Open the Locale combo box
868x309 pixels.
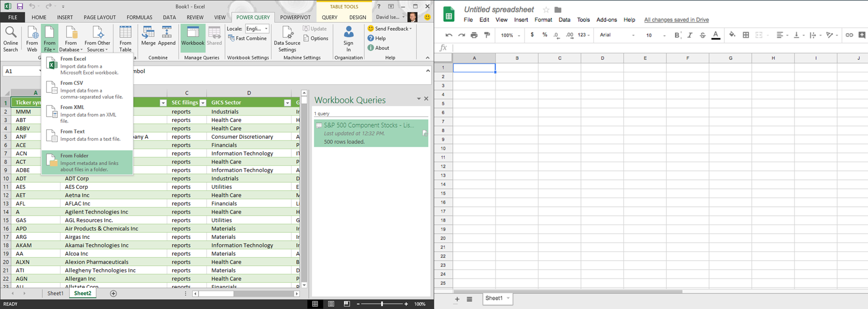(257, 29)
